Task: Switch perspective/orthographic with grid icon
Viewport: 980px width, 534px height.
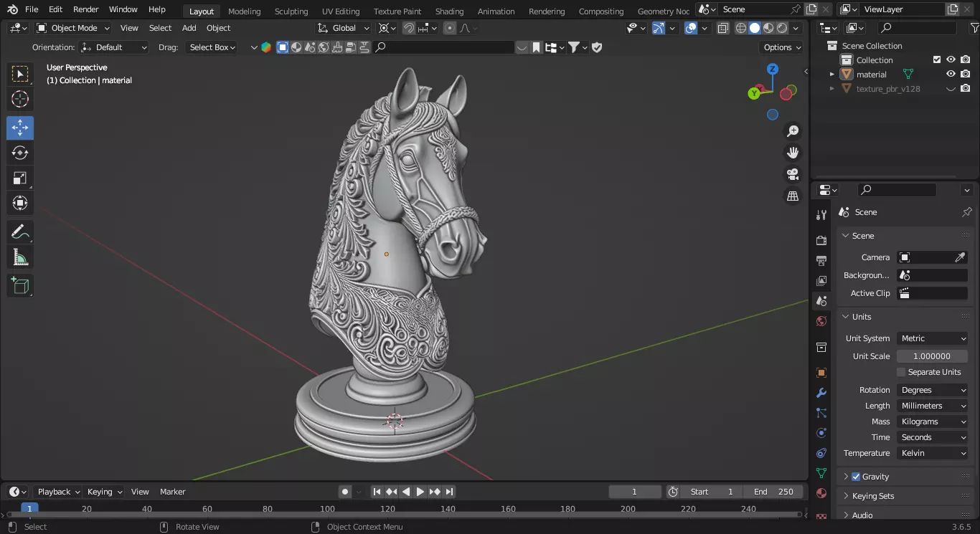Action: tap(793, 196)
